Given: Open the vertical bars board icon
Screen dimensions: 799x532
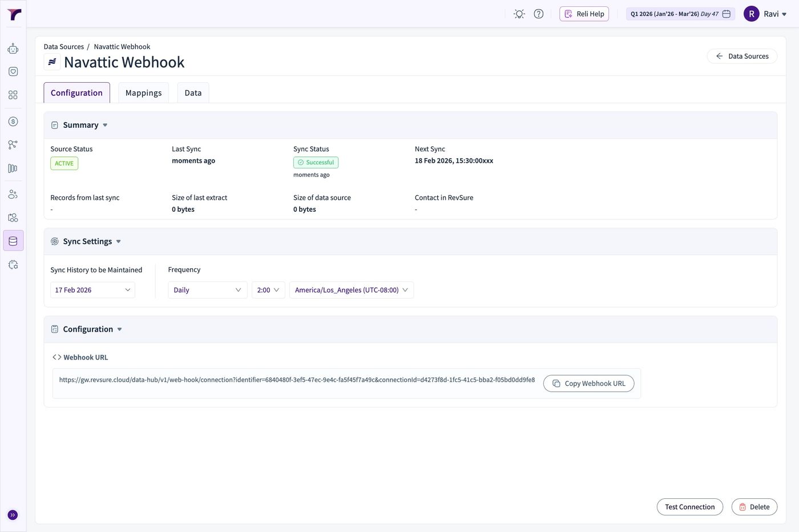Looking at the screenshot, I should point(13,168).
